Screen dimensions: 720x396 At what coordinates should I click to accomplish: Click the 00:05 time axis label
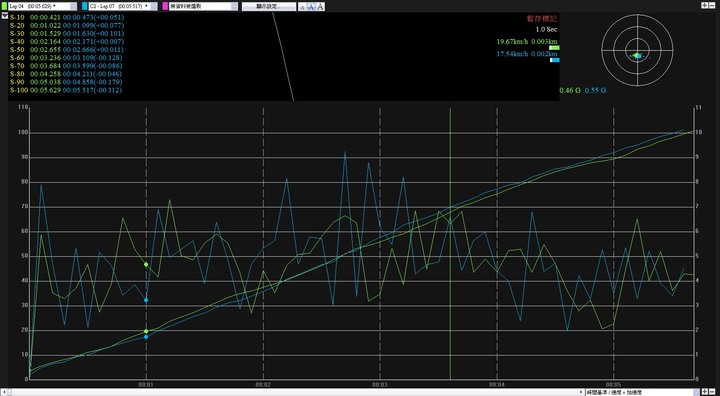click(x=613, y=384)
